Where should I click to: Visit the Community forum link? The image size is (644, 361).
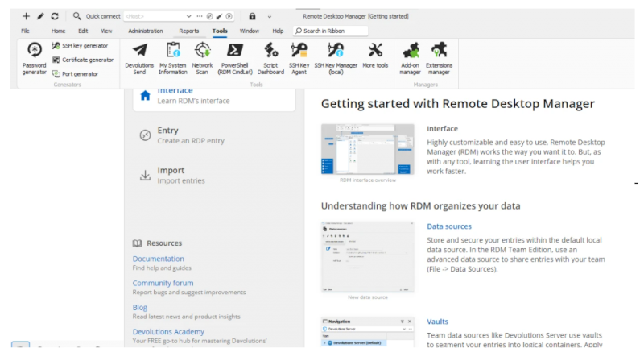click(163, 283)
